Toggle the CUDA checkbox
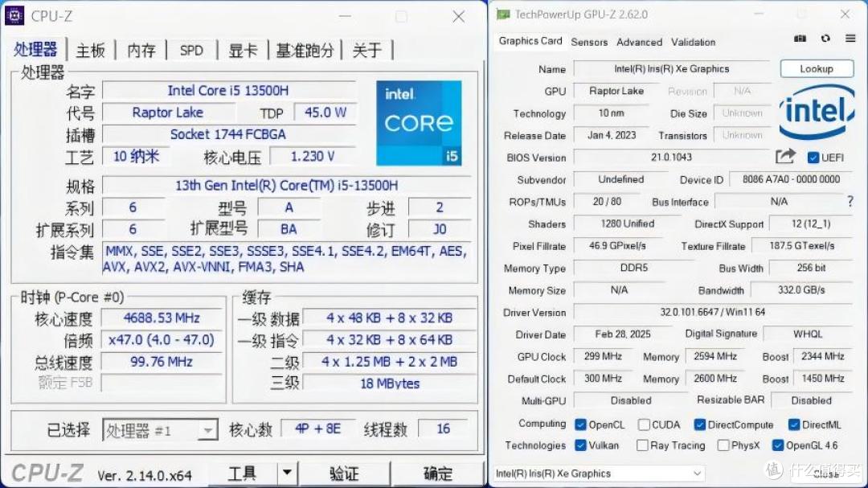868x488 pixels. click(643, 424)
